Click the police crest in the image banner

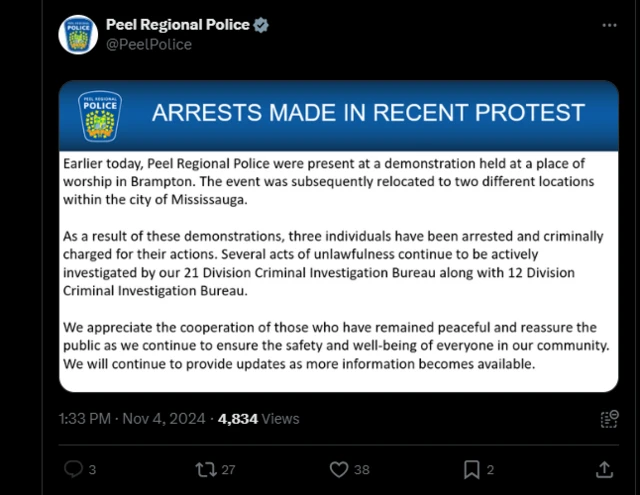[x=99, y=117]
